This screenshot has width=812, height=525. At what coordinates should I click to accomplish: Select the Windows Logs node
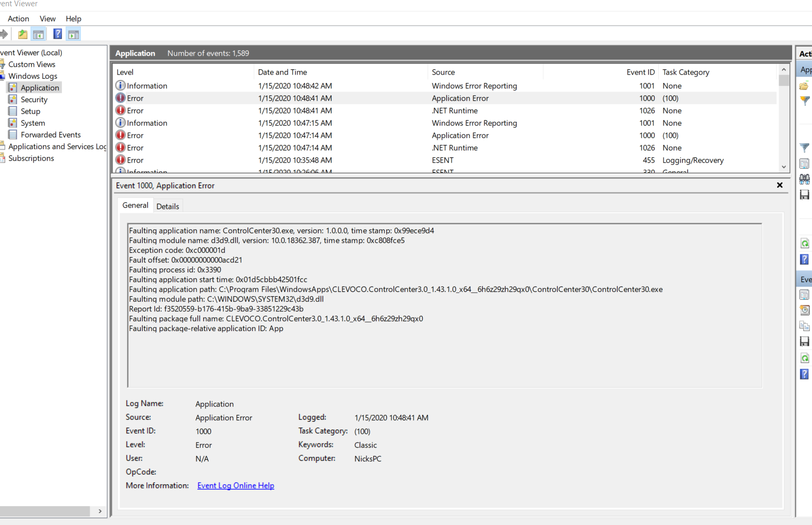(x=33, y=76)
